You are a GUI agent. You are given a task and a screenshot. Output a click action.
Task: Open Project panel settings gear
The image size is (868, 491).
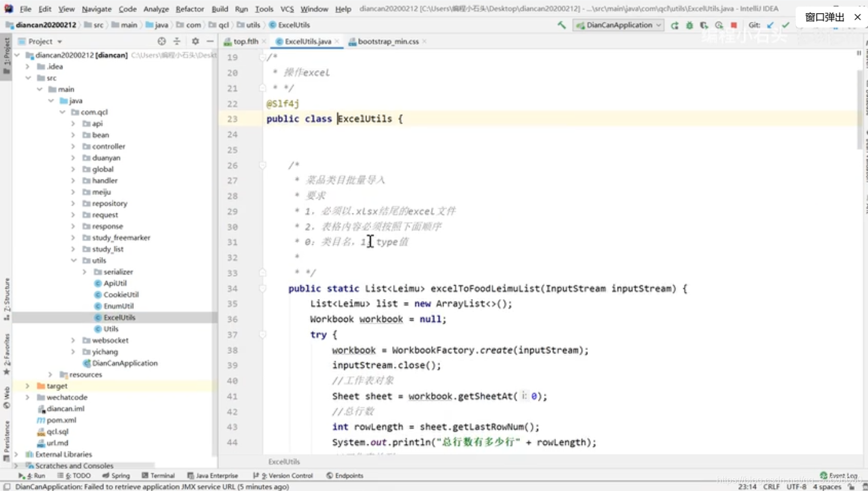click(x=195, y=41)
